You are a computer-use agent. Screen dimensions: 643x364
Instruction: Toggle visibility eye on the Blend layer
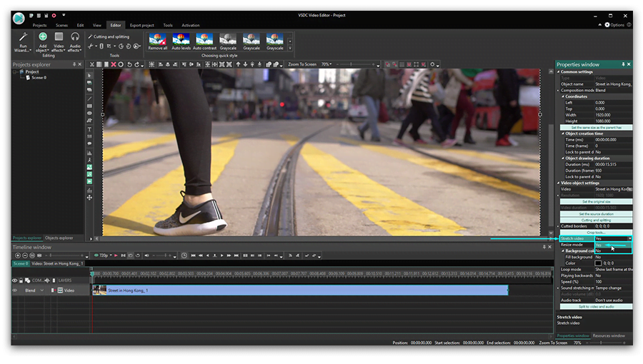[15, 290]
